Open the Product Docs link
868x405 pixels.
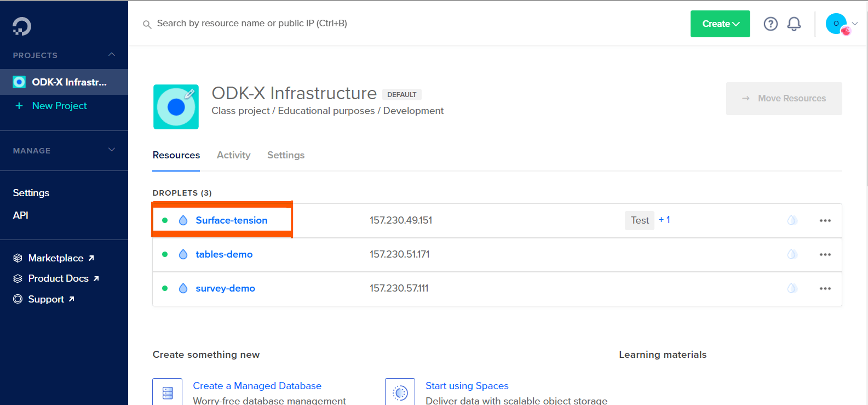pyautogui.click(x=59, y=278)
